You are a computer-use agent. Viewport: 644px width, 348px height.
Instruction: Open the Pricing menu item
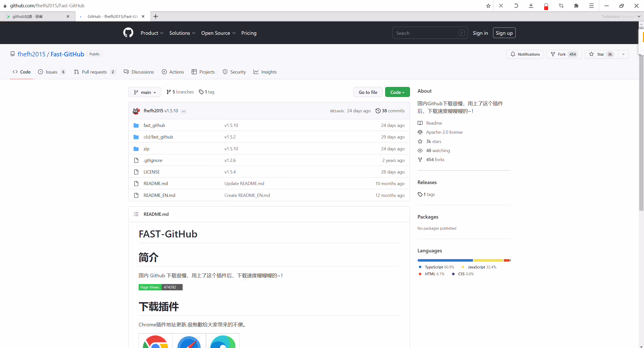[x=249, y=33]
